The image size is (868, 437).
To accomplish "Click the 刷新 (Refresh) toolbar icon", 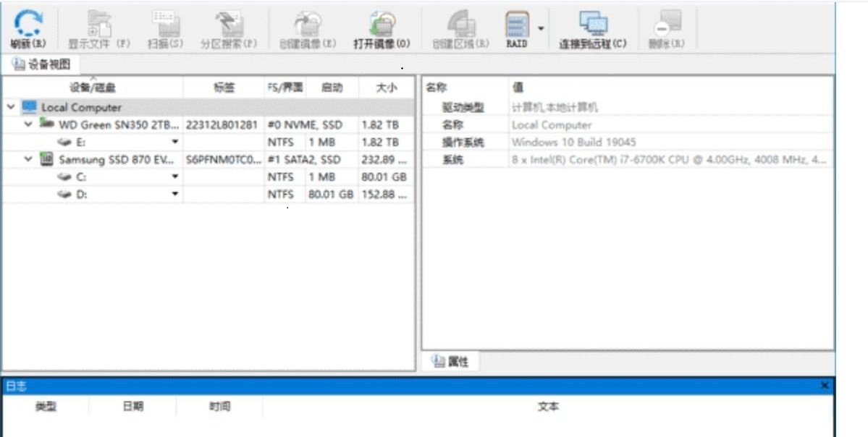I will pos(28,25).
